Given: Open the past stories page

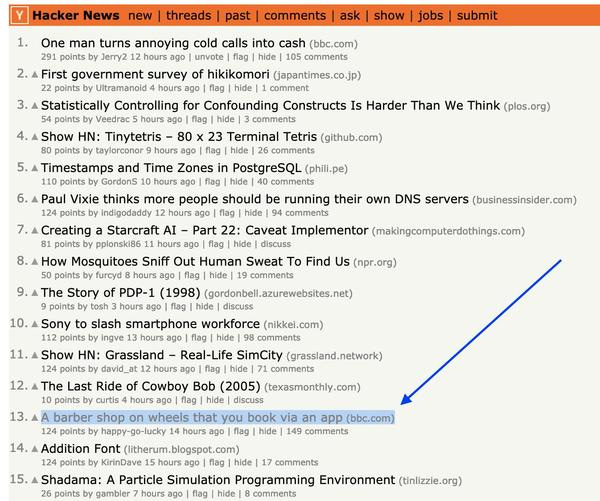Looking at the screenshot, I should point(237,16).
